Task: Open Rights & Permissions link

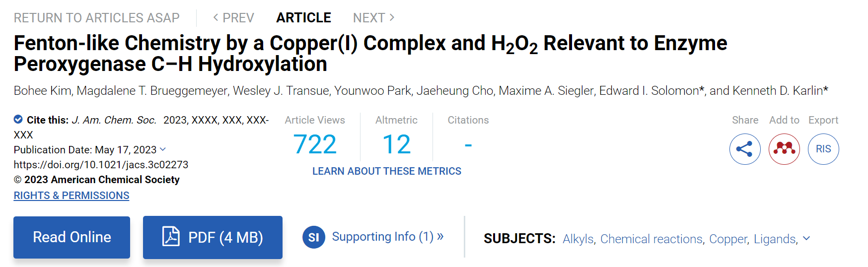Action: click(72, 196)
